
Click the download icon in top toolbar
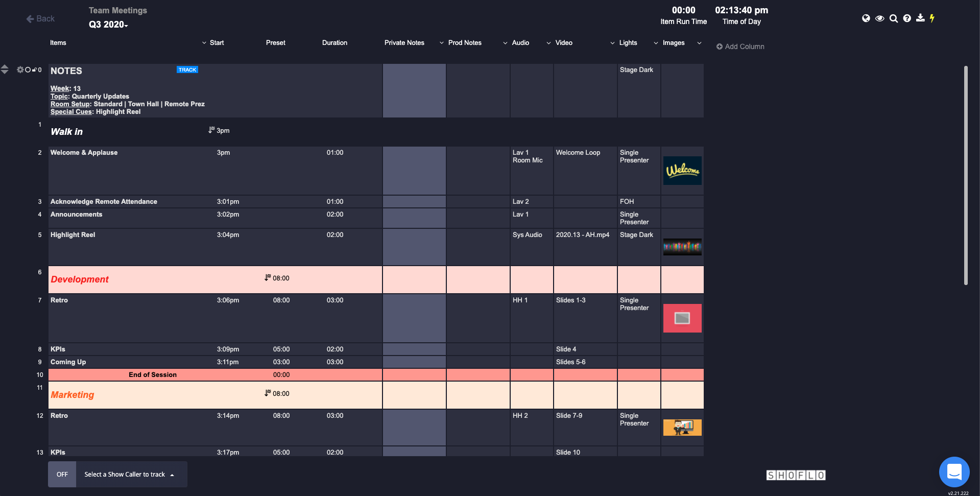point(920,18)
